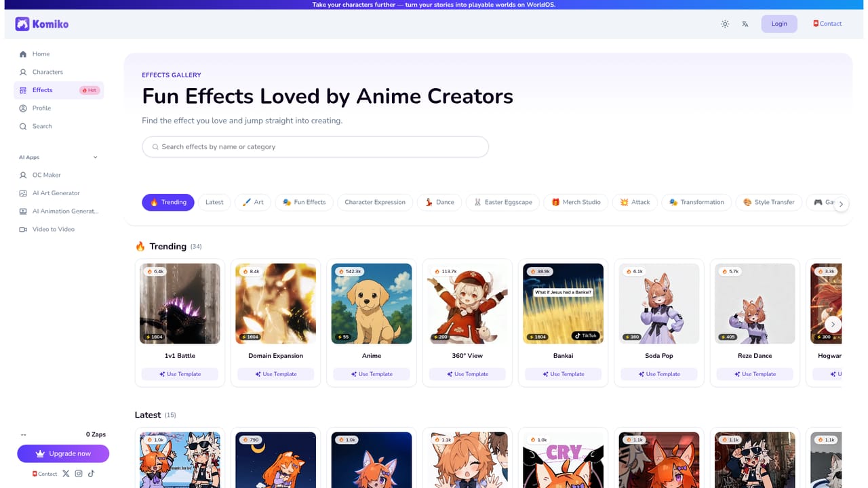
Task: Focus the effects search field
Action: point(315,146)
